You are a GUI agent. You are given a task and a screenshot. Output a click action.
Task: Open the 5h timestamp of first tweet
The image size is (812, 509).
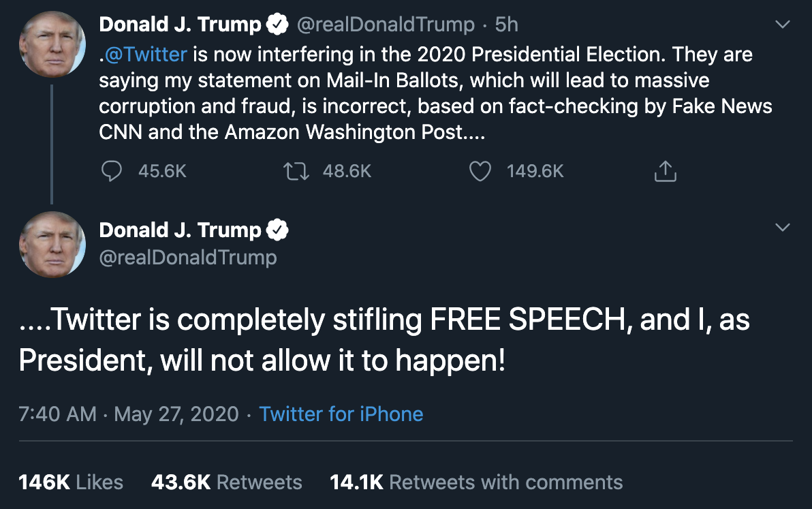coord(506,25)
